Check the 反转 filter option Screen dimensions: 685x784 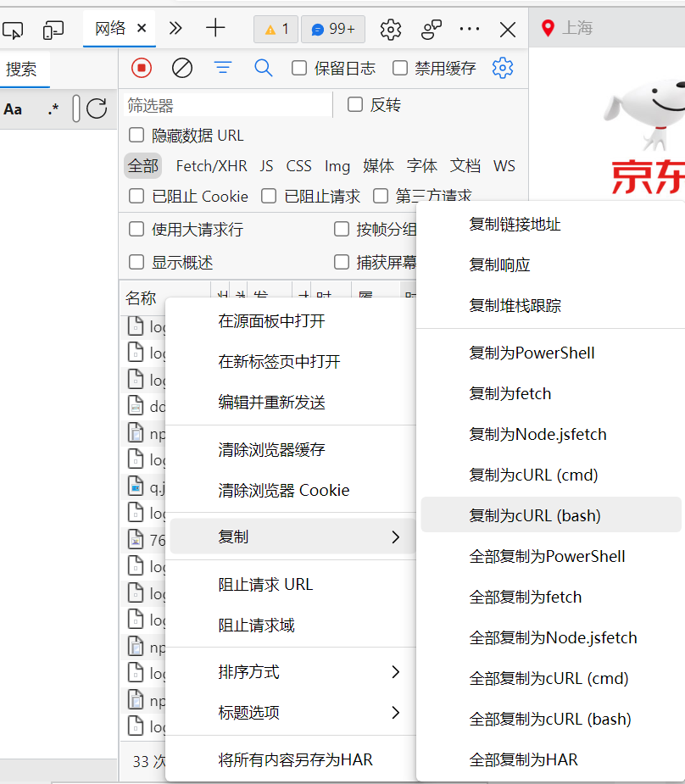point(354,105)
